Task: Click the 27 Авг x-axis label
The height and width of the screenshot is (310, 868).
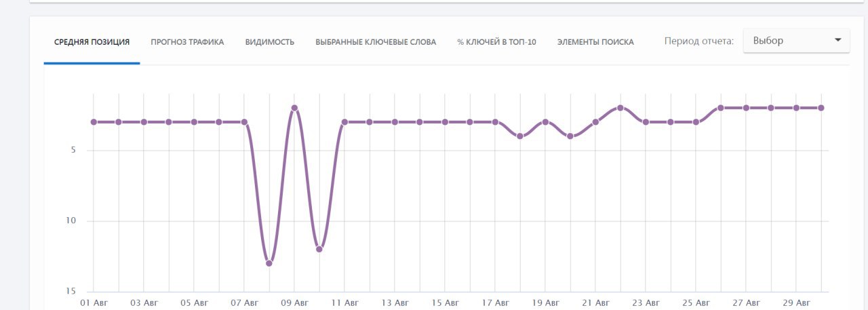Action: pos(746,303)
